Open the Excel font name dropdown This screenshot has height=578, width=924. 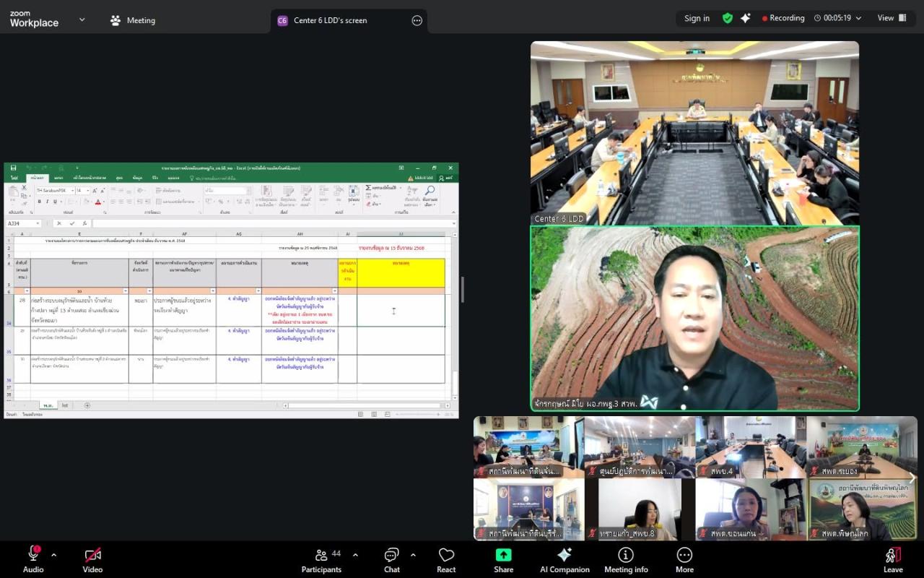[x=72, y=191]
